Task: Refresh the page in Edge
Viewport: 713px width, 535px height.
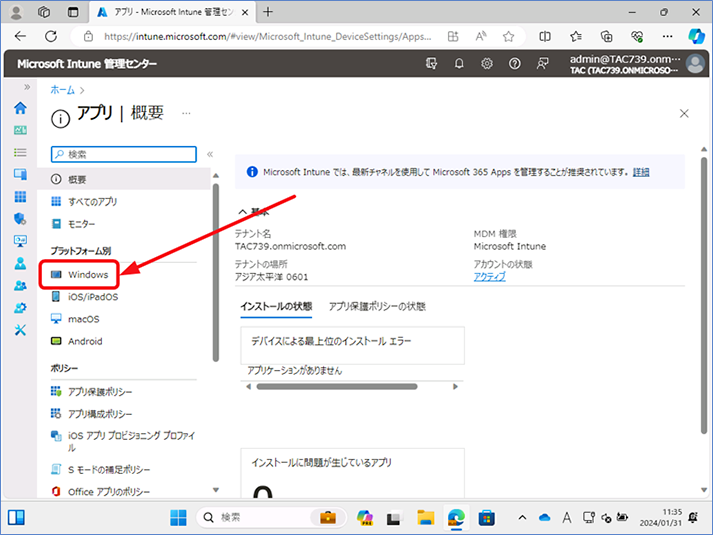Action: point(51,36)
